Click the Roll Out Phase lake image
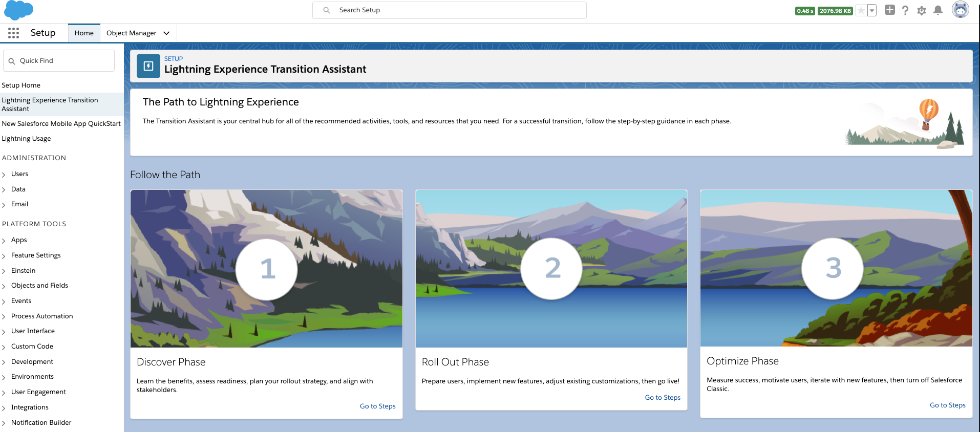 tap(551, 269)
